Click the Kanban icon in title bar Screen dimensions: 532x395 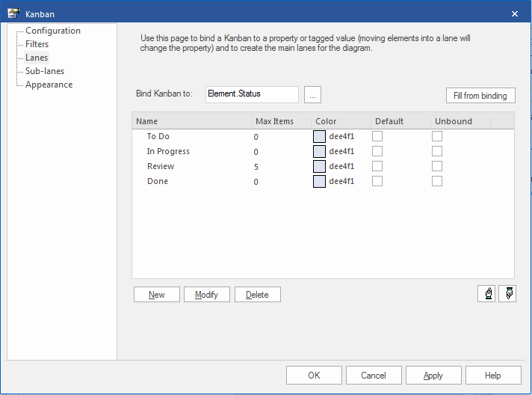pyautogui.click(x=13, y=13)
